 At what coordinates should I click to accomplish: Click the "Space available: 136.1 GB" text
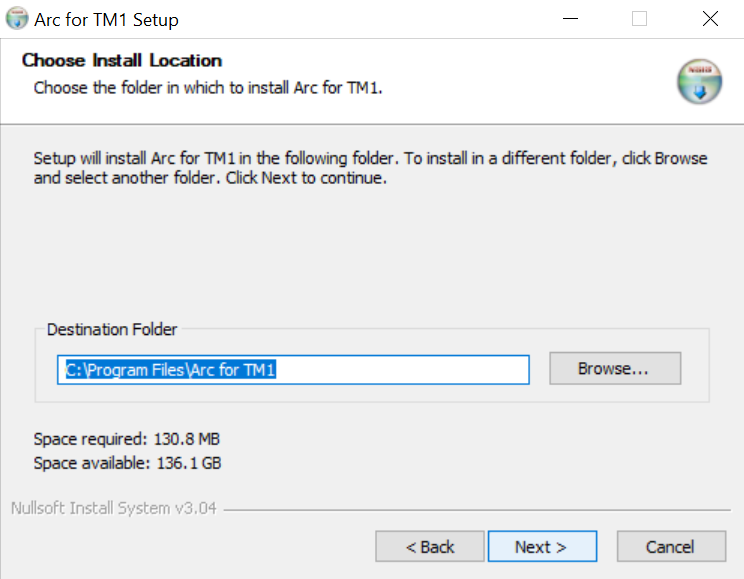(127, 463)
